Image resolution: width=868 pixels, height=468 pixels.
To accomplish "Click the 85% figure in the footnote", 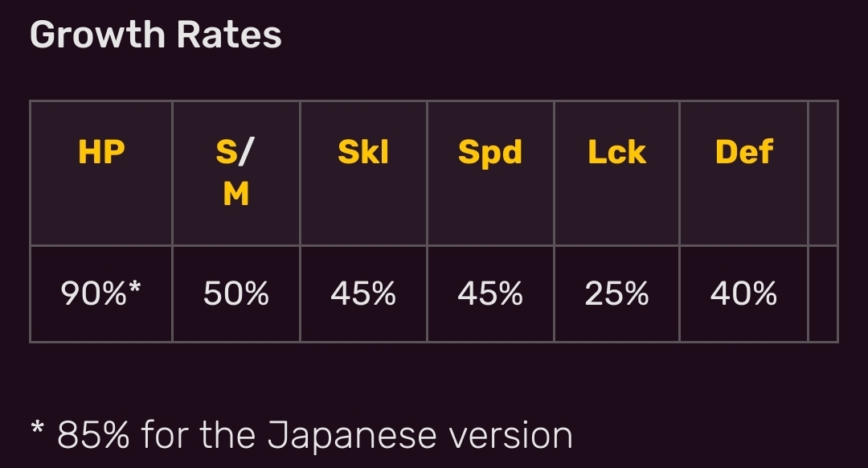I will click(93, 435).
